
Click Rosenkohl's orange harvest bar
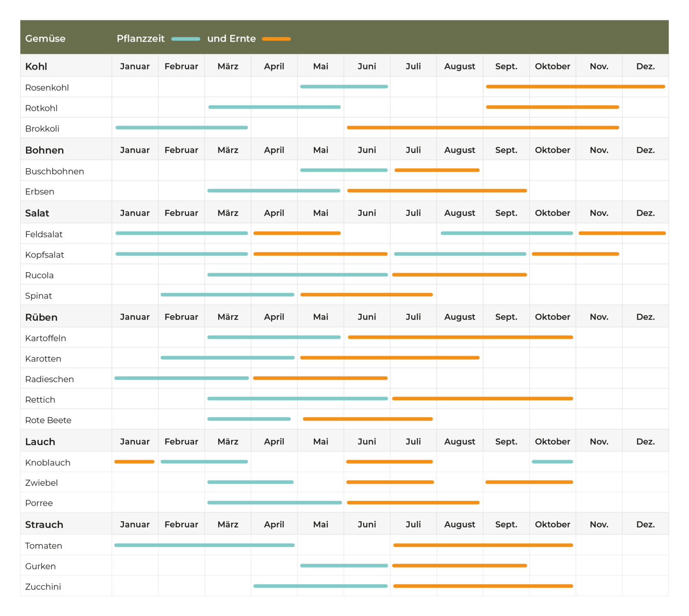(576, 87)
